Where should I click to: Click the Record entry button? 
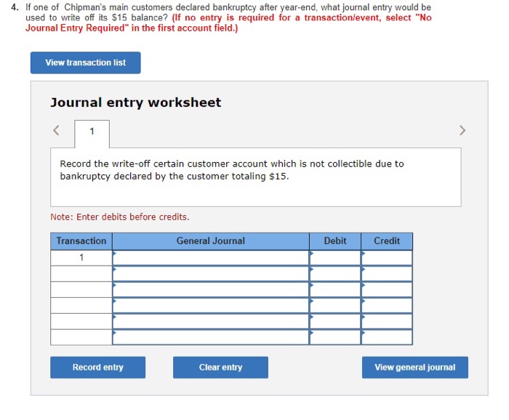coord(97,368)
